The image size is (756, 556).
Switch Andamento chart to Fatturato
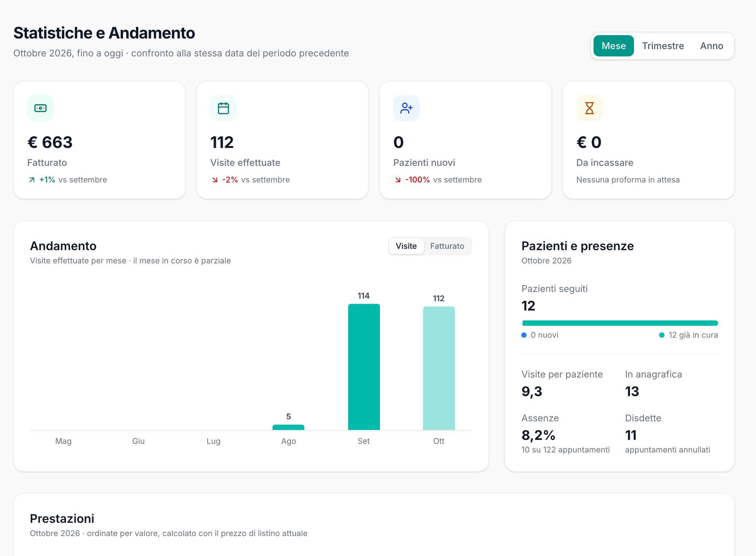(447, 246)
